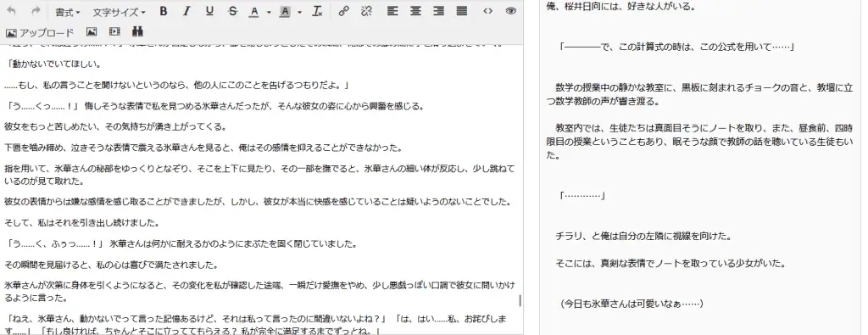
Task: Open the 文字サイズ font size dropdown
Action: (119, 12)
